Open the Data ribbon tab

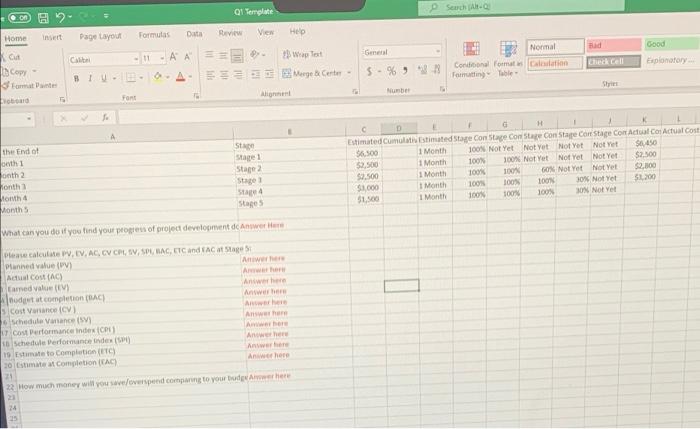194,34
